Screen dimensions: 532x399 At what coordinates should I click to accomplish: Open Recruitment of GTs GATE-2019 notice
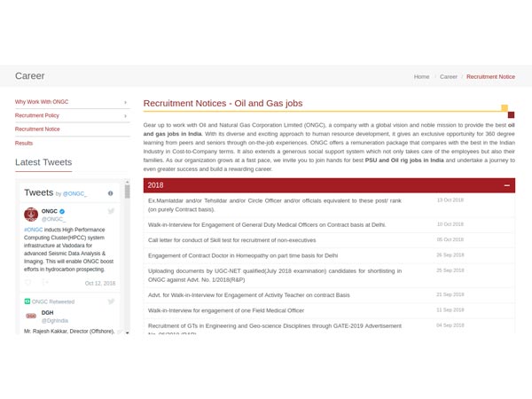click(x=275, y=328)
